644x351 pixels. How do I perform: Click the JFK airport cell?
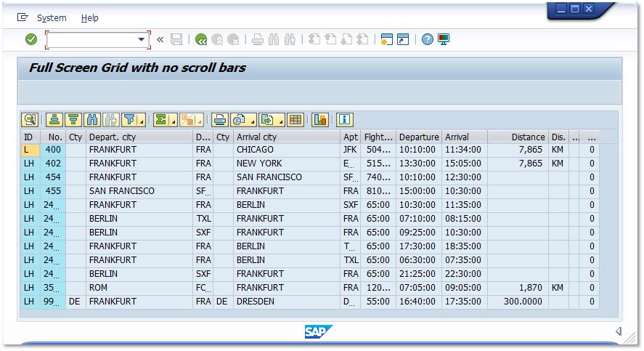point(351,150)
